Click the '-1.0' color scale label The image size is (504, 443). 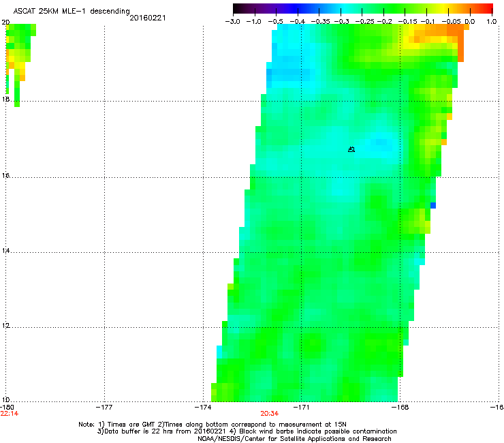pyautogui.click(x=254, y=22)
